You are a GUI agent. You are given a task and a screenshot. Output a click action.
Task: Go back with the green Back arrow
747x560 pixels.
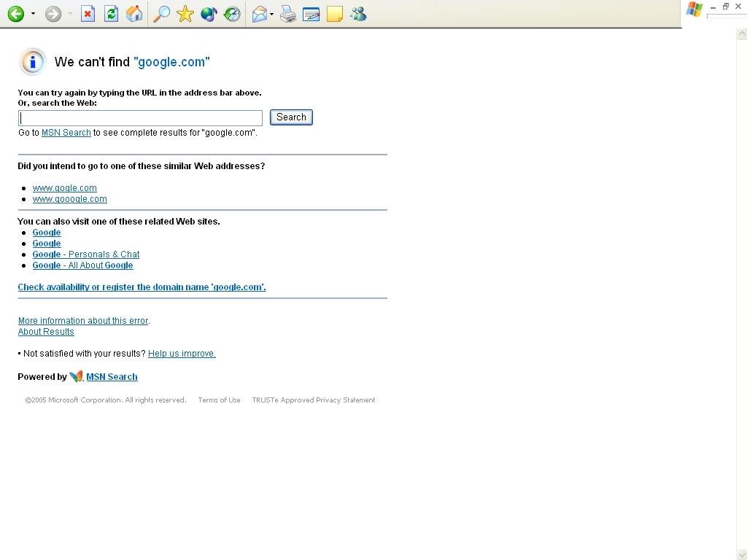16,14
